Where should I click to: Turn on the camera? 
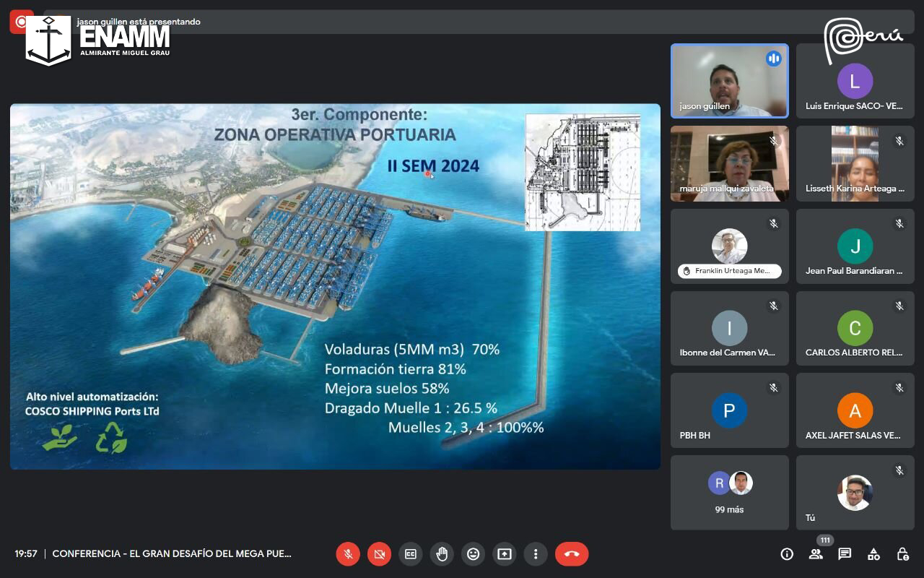point(379,554)
